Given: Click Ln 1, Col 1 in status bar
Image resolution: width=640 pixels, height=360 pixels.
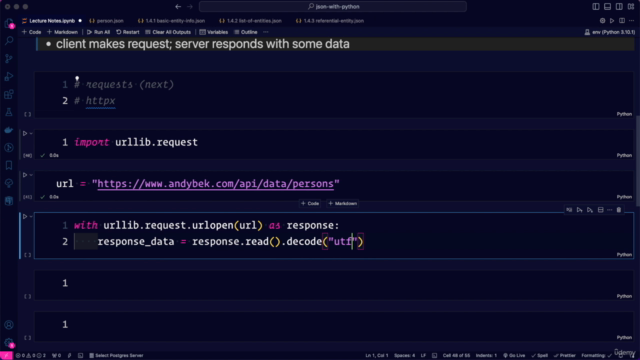Looking at the screenshot, I should (x=377, y=356).
